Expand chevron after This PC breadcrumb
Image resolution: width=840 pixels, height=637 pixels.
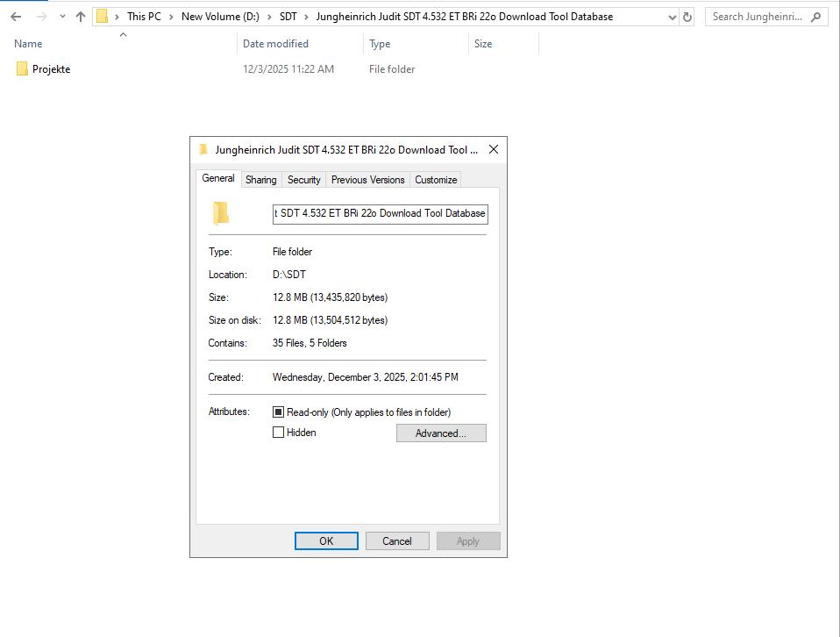click(x=171, y=17)
